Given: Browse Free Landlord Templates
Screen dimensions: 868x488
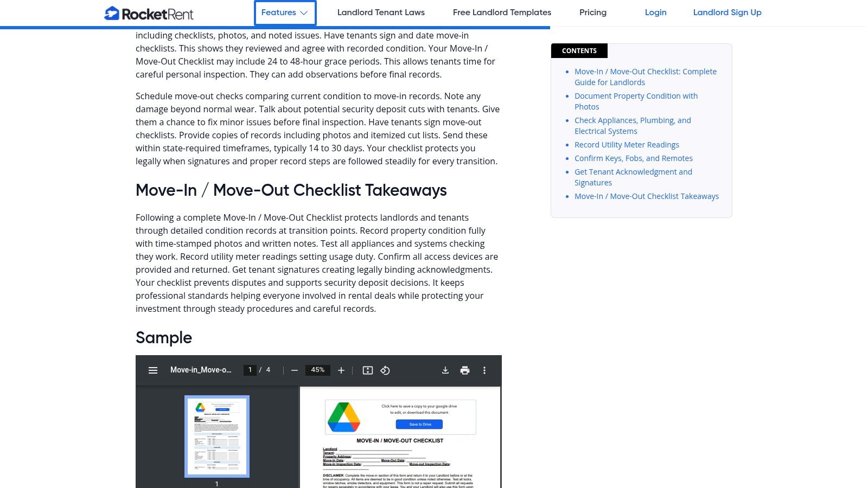Looking at the screenshot, I should tap(502, 12).
